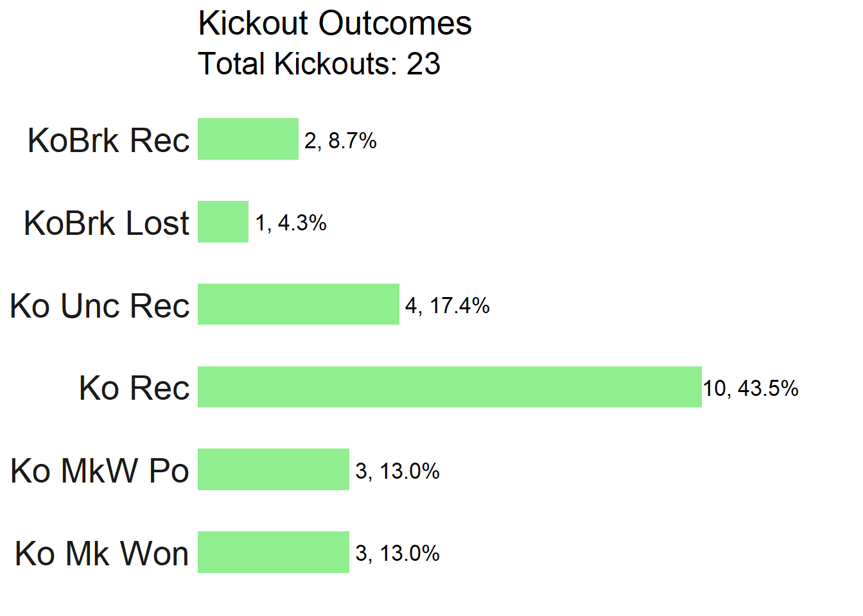
Task: Click the Kickout Outcomes chart title
Action: click(335, 24)
